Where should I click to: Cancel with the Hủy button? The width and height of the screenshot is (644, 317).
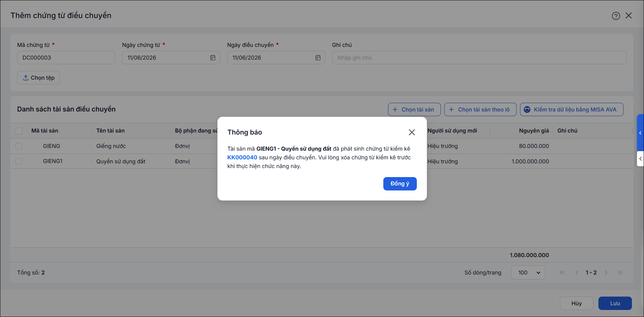(x=576, y=303)
